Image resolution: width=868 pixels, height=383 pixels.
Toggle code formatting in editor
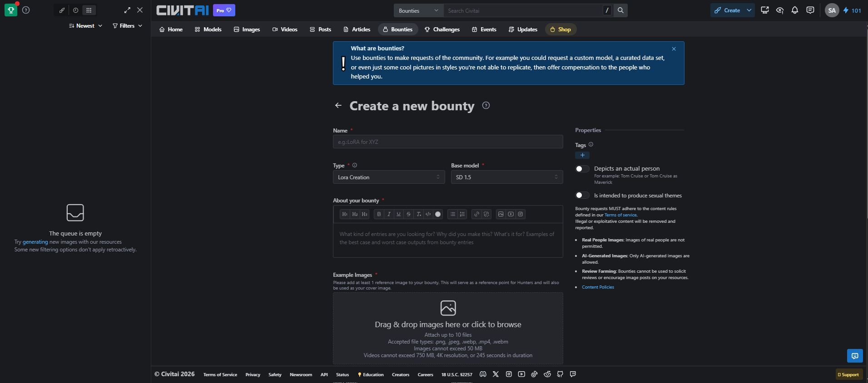tap(428, 214)
